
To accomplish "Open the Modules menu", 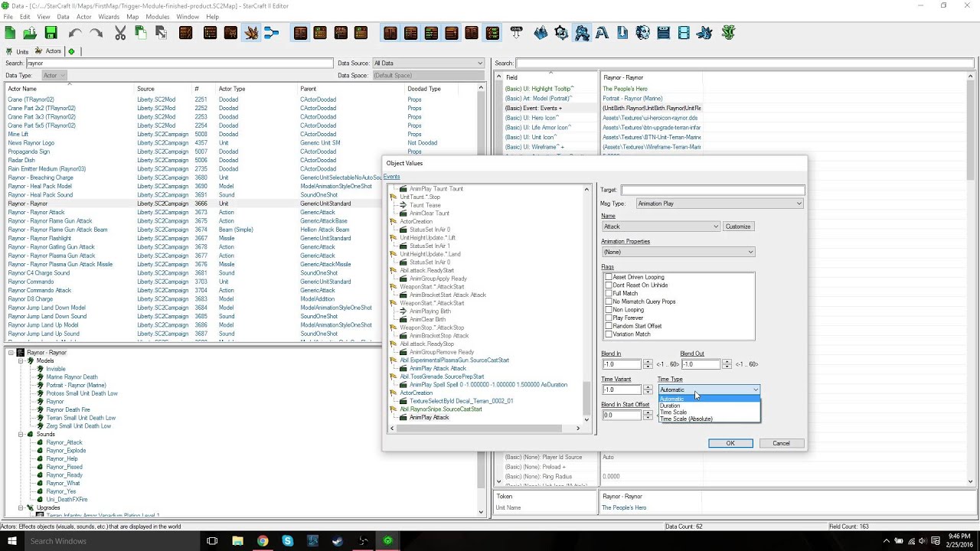I will (158, 17).
